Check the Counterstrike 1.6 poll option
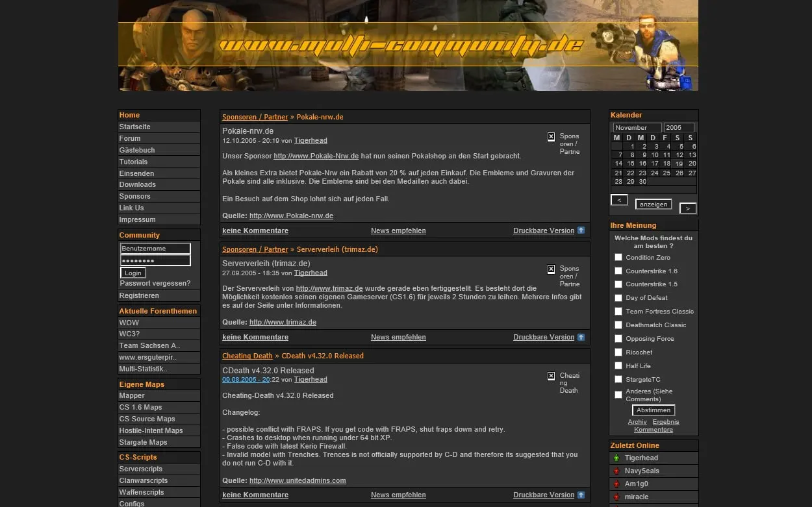Image resolution: width=812 pixels, height=507 pixels. click(618, 271)
